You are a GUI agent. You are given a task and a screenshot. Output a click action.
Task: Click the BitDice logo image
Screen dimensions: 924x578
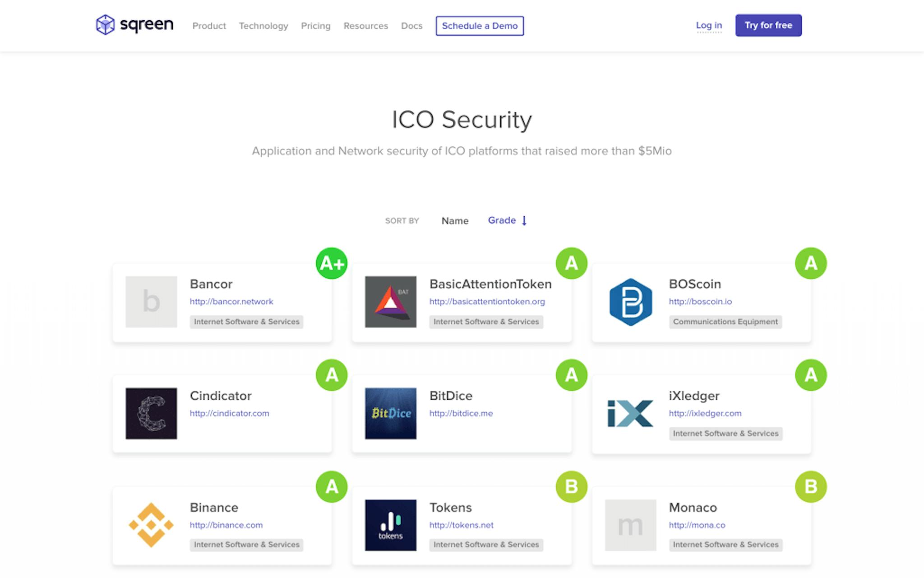[391, 413]
